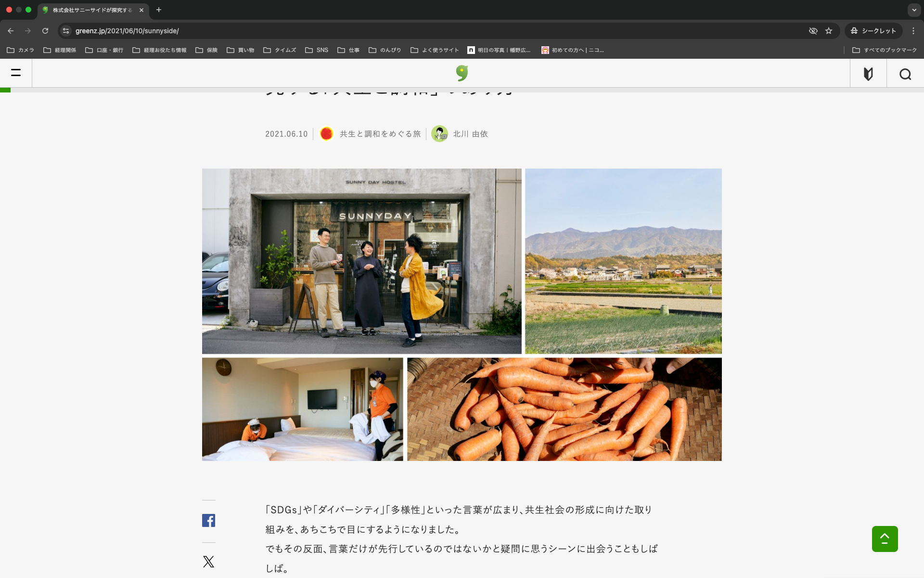Open 共生と調和をめぐる旅 series link
The image size is (924, 578).
(380, 134)
